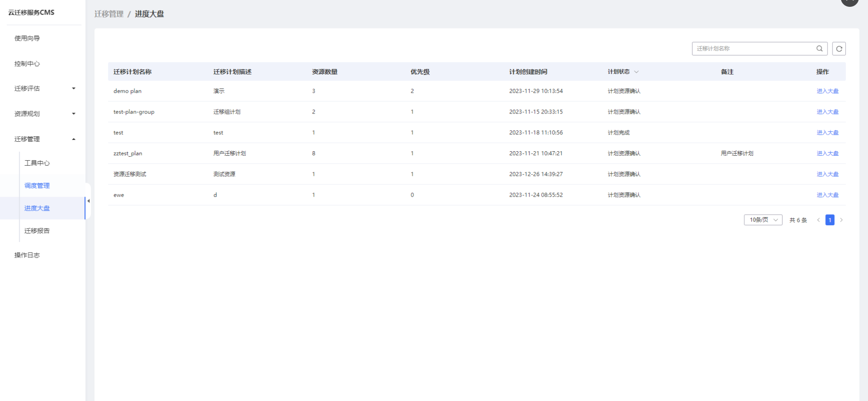
Task: Click timestamp 2023-11-15 20:33:15
Action: (536, 112)
